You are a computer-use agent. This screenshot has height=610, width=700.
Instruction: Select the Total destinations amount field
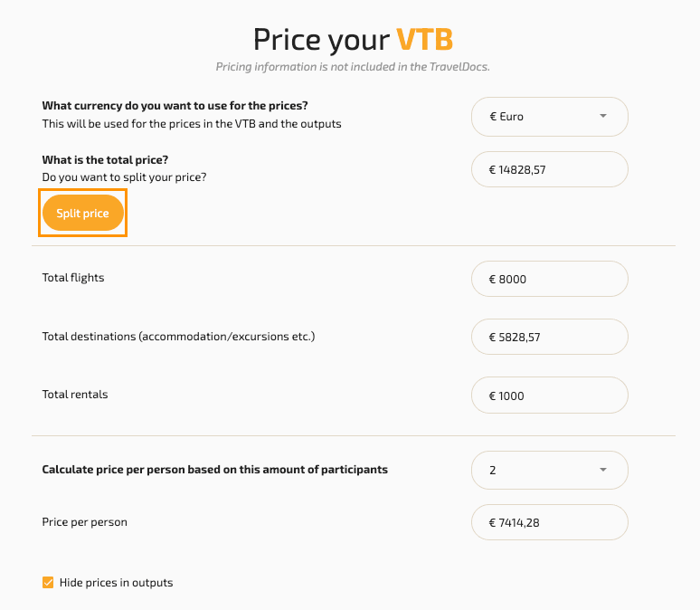tap(550, 338)
